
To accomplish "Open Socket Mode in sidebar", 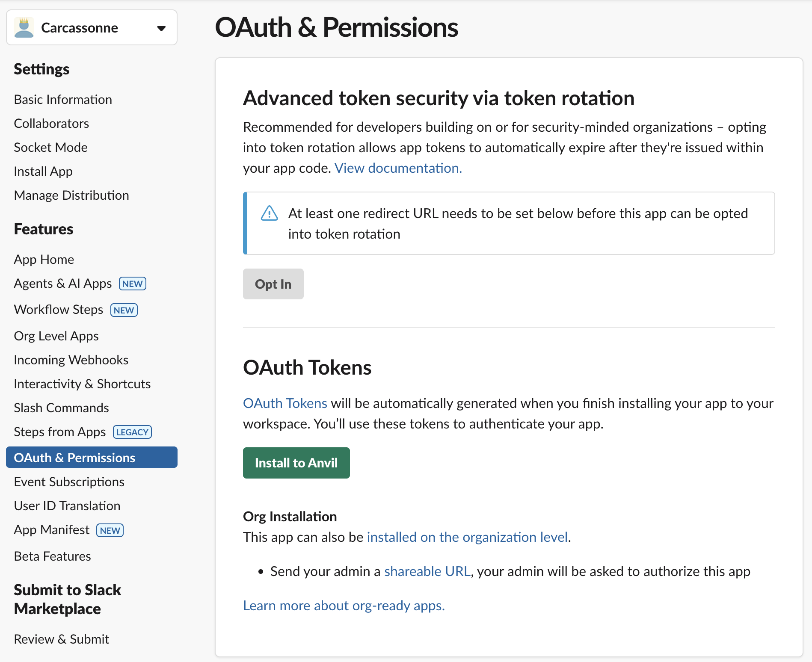I will pyautogui.click(x=50, y=148).
